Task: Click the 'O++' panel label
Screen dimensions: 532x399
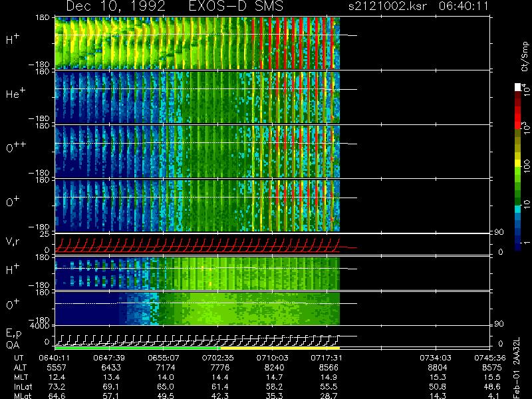Action: pyautogui.click(x=16, y=146)
